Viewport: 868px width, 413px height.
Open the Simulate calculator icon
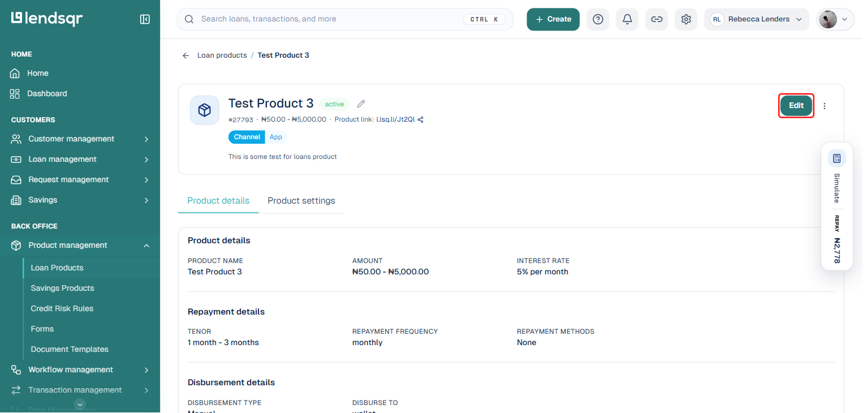point(837,158)
